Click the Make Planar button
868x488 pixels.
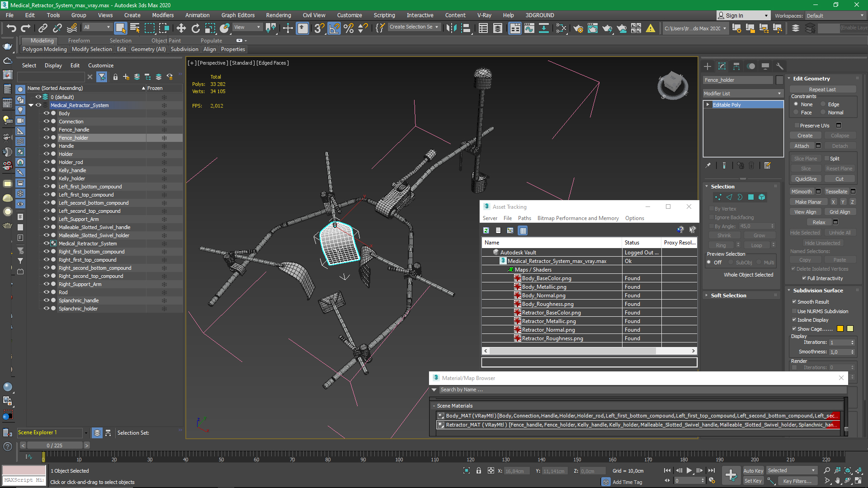(808, 202)
